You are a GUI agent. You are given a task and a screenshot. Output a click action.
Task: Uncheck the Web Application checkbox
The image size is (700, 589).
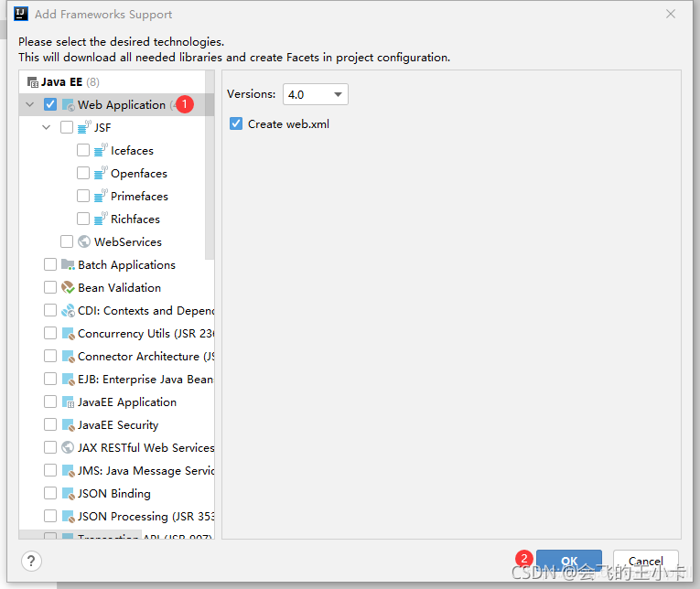click(x=50, y=104)
